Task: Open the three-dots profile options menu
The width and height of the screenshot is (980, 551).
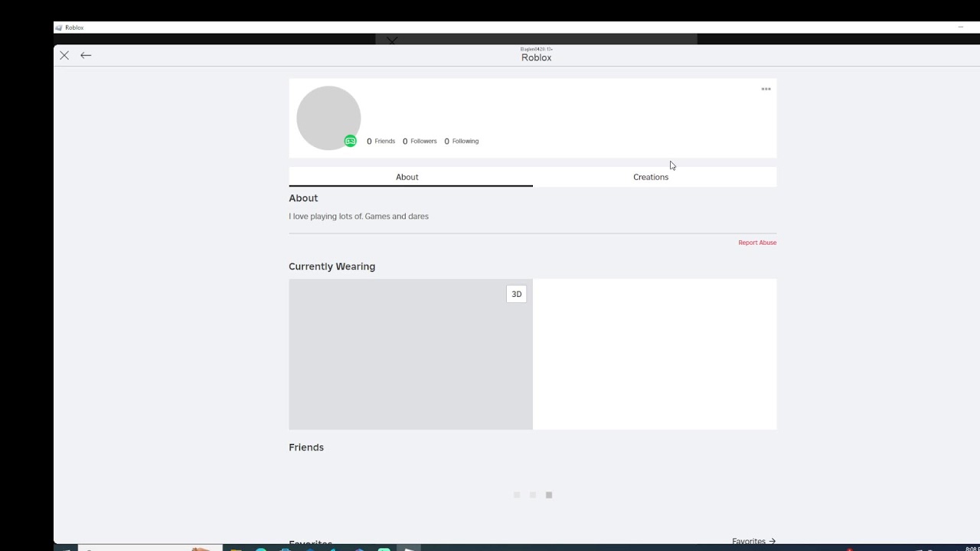Action: (x=766, y=89)
